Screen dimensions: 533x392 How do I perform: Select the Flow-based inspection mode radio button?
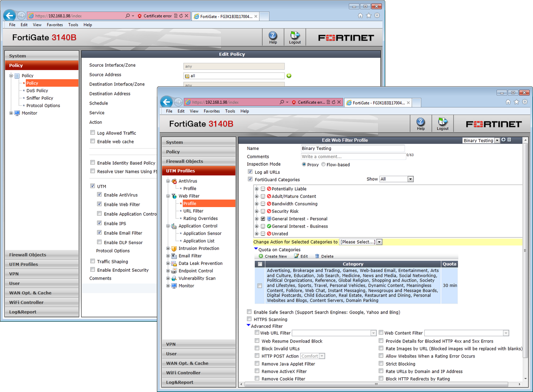coord(324,165)
